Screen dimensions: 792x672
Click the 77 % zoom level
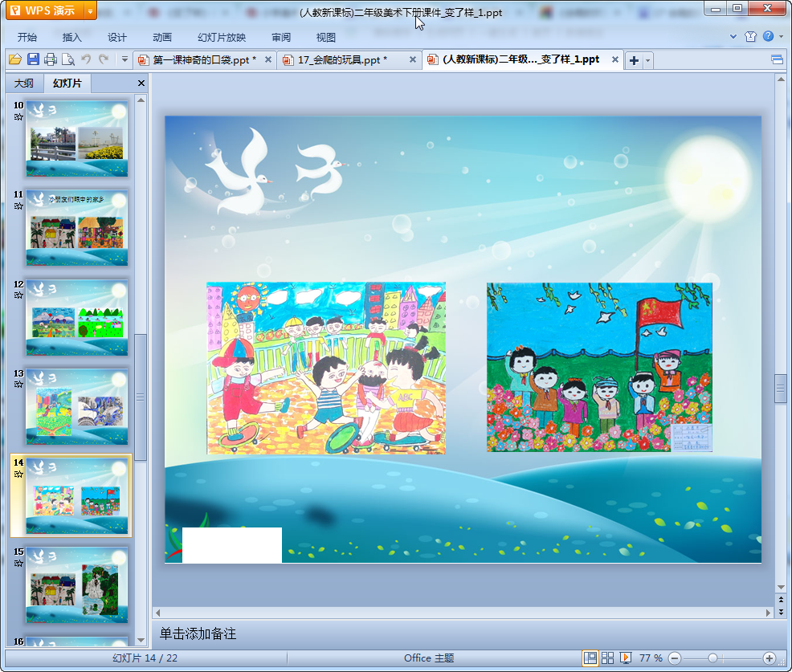[x=651, y=658]
